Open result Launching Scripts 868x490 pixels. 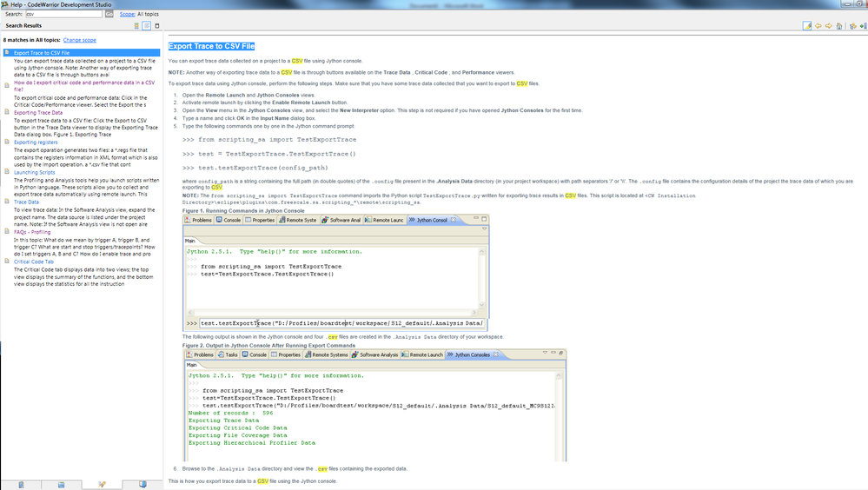[x=35, y=172]
